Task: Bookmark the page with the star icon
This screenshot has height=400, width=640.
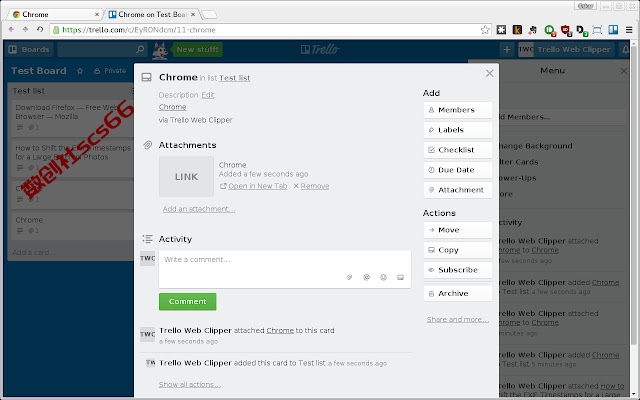Action: click(x=485, y=30)
